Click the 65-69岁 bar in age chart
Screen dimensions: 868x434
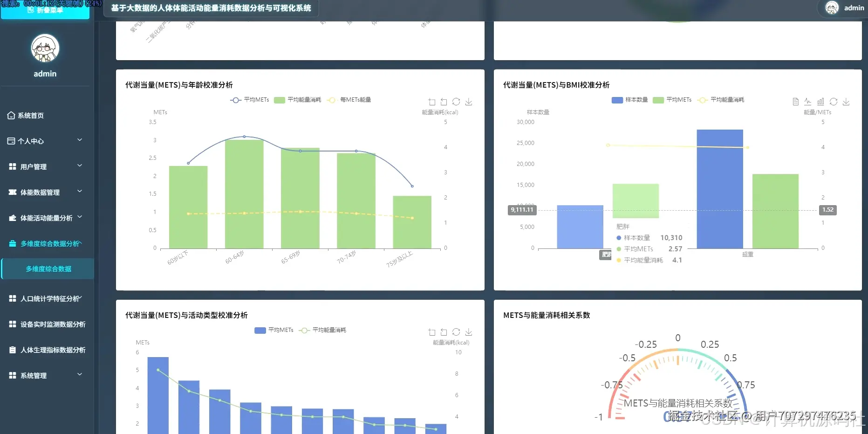[300, 198]
